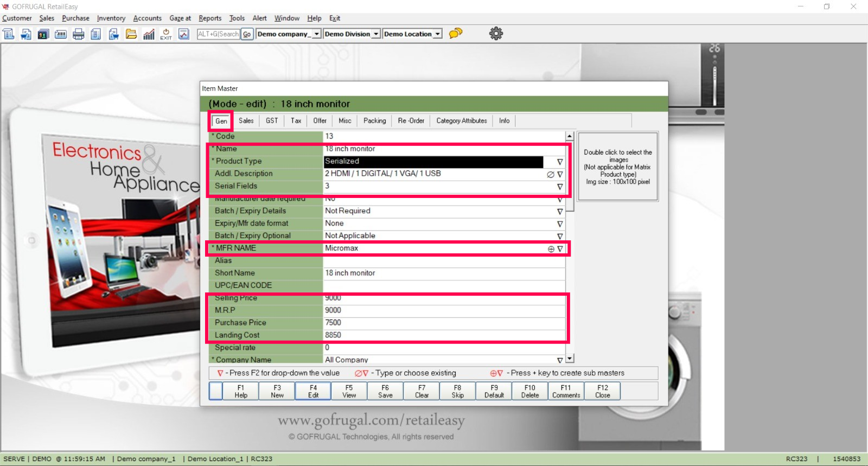The height and width of the screenshot is (466, 868).
Task: Click the yellow chat bubbles icon
Action: coord(456,34)
